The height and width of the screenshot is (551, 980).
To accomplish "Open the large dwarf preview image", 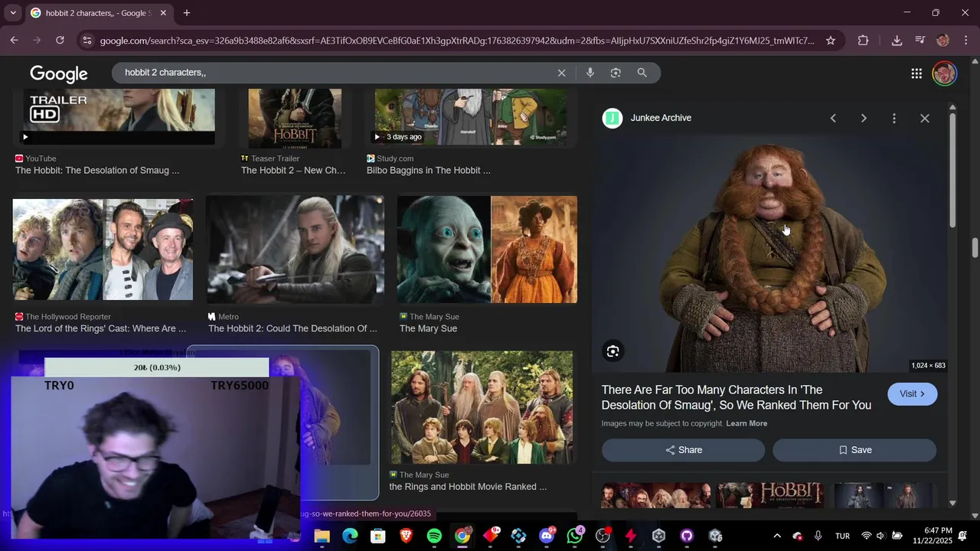I will (x=773, y=254).
